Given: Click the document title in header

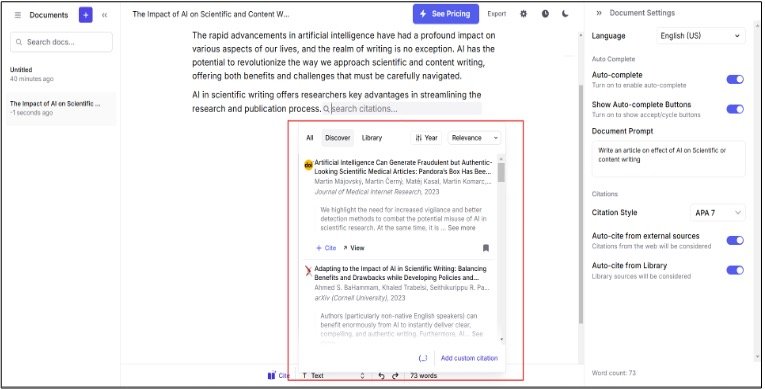Looking at the screenshot, I should click(x=211, y=14).
